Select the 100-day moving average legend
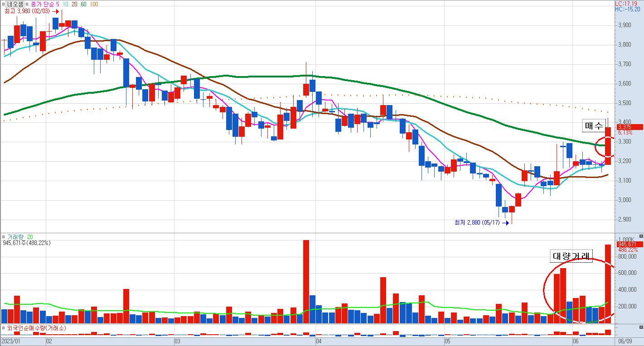The width and height of the screenshot is (644, 346). (x=94, y=4)
